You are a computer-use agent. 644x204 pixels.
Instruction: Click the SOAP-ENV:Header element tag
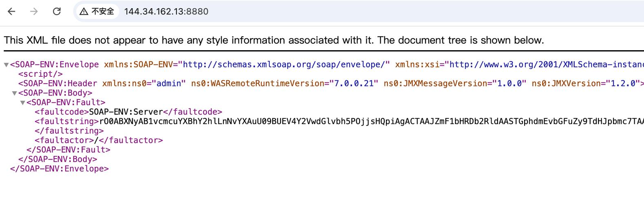tap(57, 84)
